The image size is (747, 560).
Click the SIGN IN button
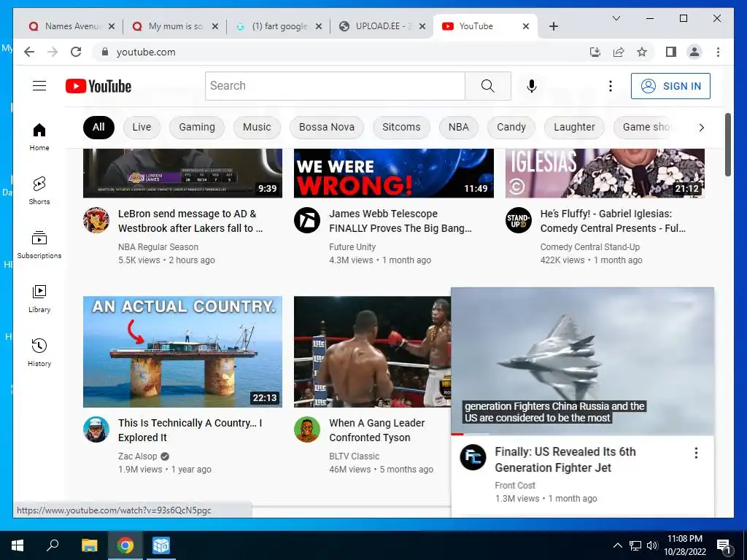pyautogui.click(x=670, y=86)
